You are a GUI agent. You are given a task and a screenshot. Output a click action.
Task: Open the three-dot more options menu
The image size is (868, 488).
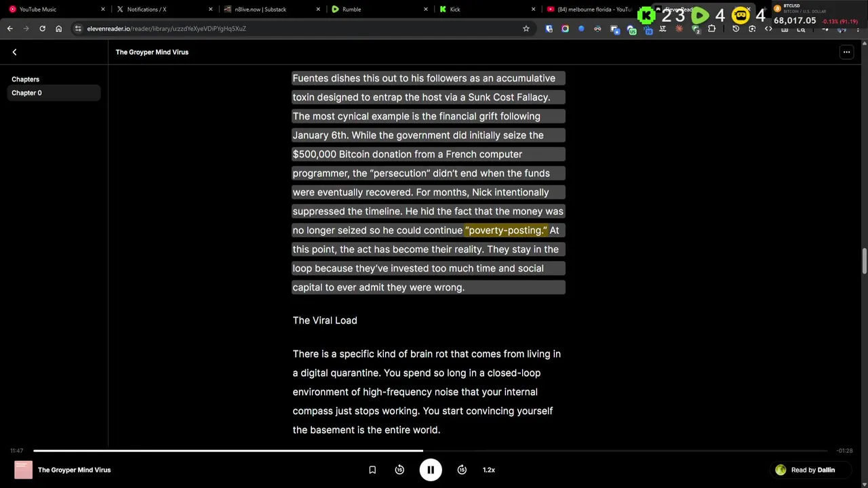[846, 52]
